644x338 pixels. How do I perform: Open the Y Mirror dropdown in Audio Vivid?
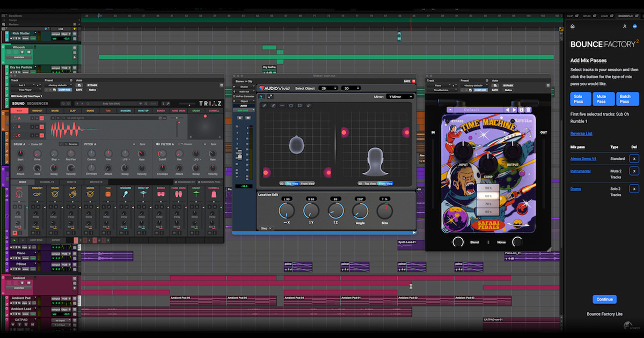[x=399, y=97]
